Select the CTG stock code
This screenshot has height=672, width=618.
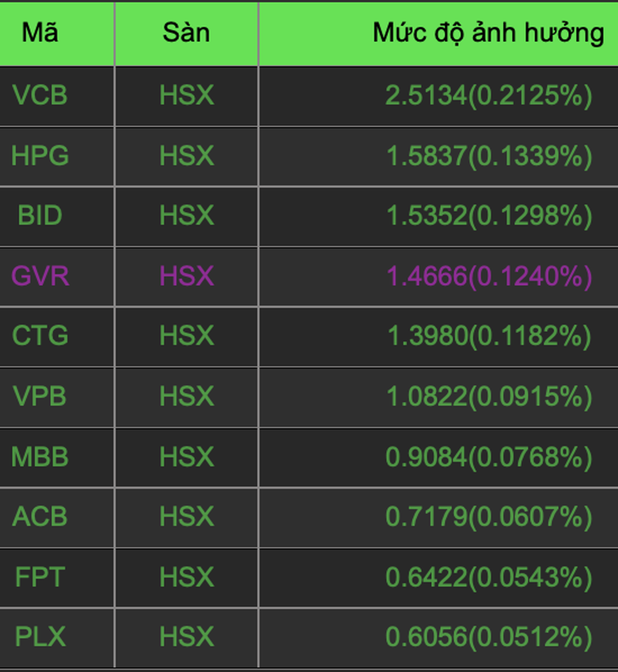pyautogui.click(x=40, y=336)
